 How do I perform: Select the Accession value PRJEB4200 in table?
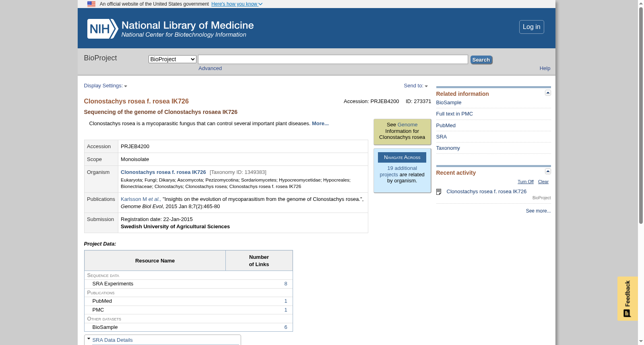(135, 147)
